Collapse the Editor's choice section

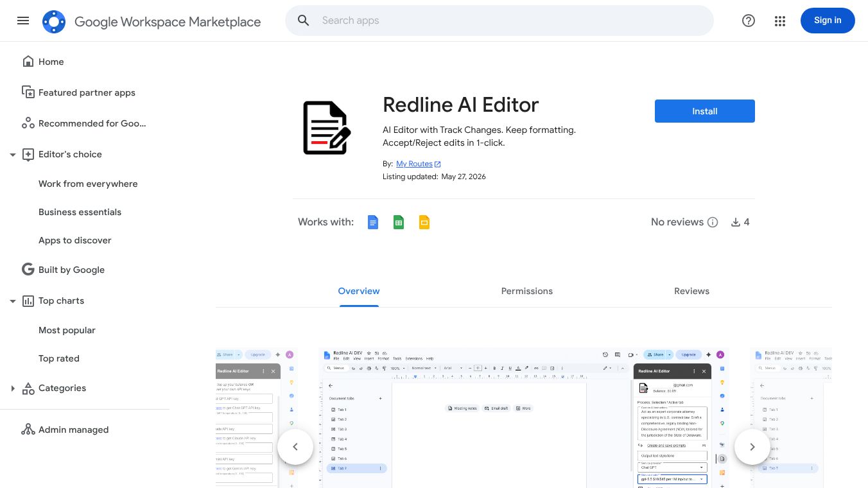click(12, 155)
